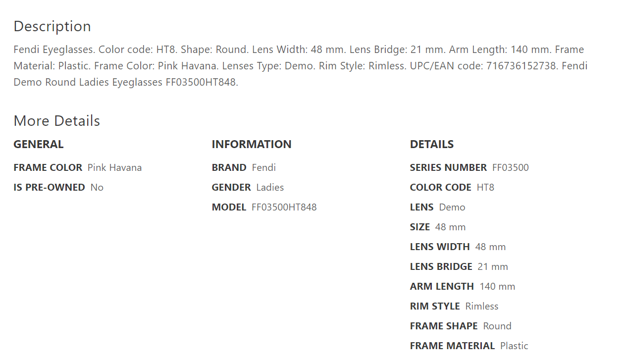Screen dimensions: 624x364
Task: Click the 21 mm lens bridge value
Action: click(493, 266)
